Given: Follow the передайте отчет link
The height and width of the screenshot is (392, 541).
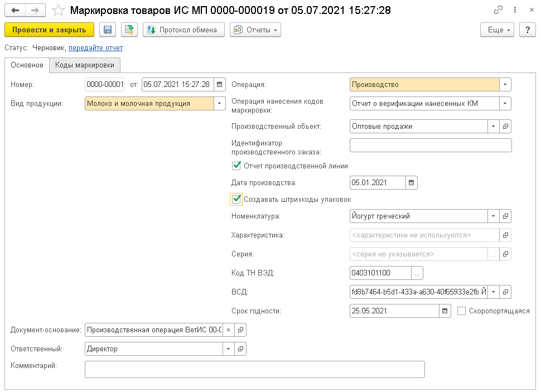Looking at the screenshot, I should 95,48.
